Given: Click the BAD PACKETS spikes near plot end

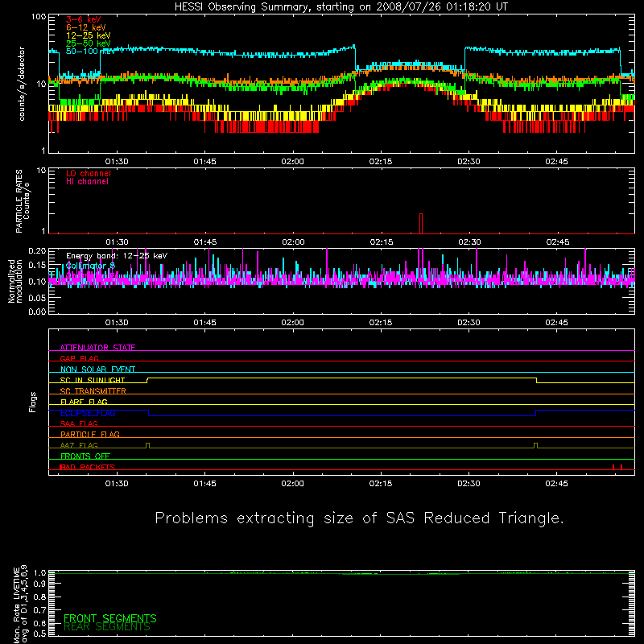Looking at the screenshot, I should [617, 467].
